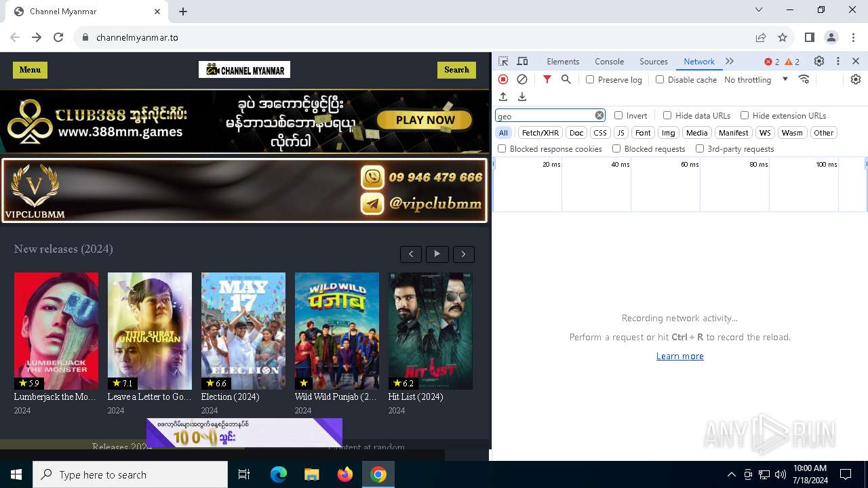The width and height of the screenshot is (868, 488).
Task: Check the Invert filter option
Action: 618,115
